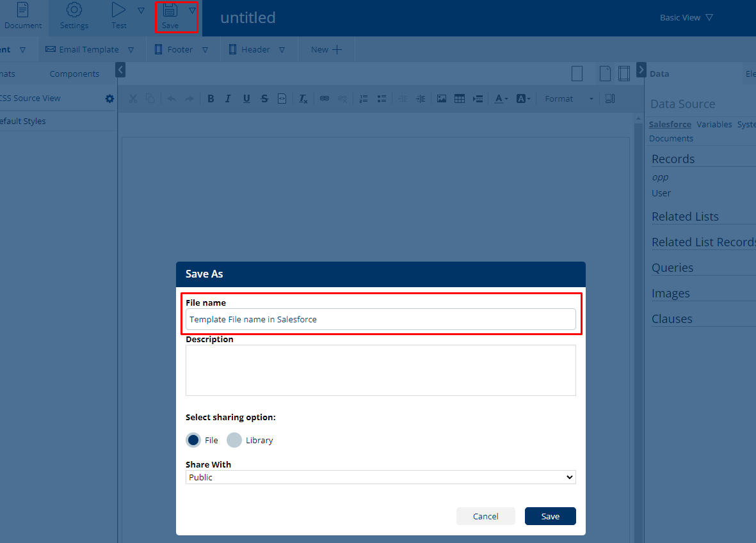Cancel the Save As dialog
Image resolution: width=756 pixels, height=543 pixels.
485,516
